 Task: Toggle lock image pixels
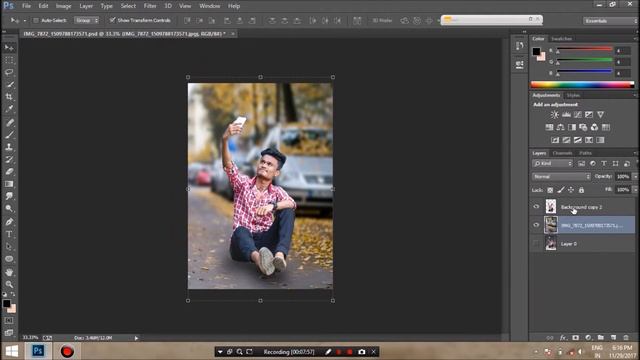click(x=561, y=190)
